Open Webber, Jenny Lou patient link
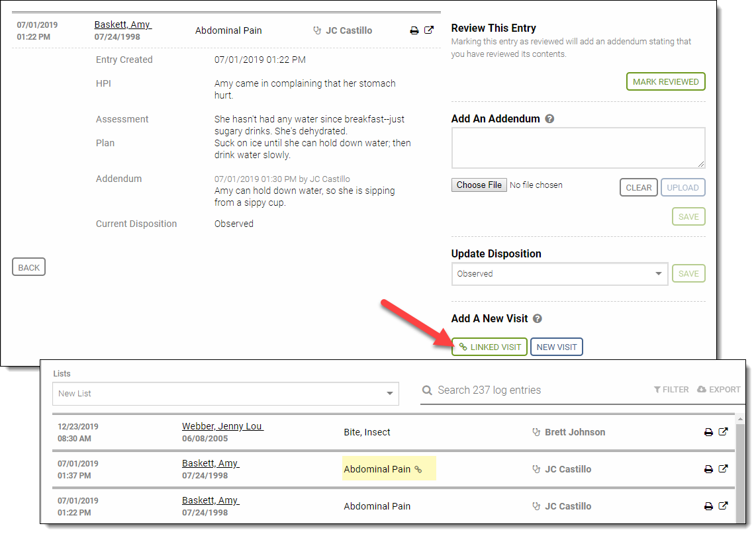 tap(222, 426)
